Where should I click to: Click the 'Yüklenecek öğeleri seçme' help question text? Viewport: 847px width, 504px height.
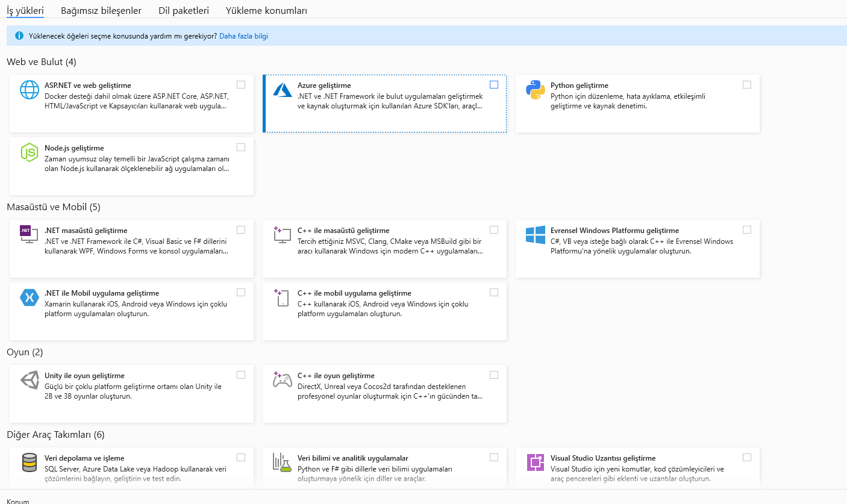(x=123, y=36)
